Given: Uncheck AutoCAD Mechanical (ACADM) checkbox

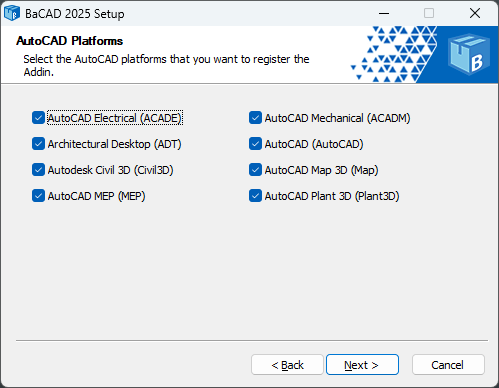Looking at the screenshot, I should 255,118.
